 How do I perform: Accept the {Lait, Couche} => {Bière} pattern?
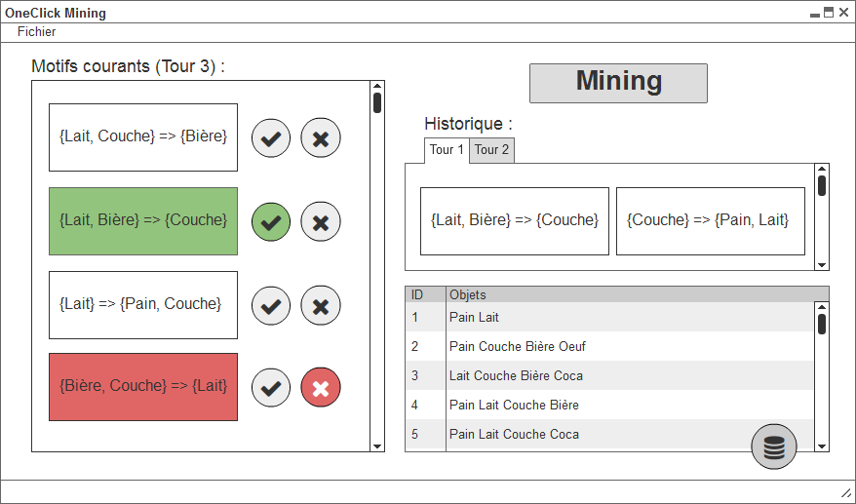pos(271,138)
